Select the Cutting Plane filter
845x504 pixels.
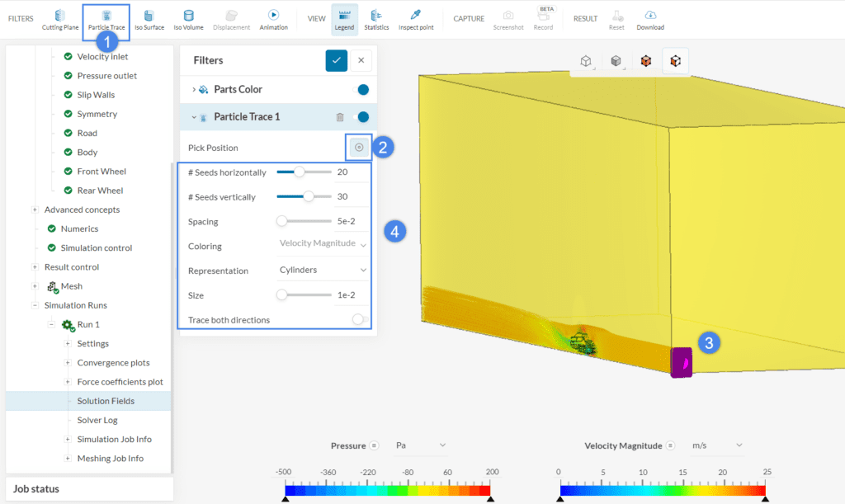pos(59,20)
